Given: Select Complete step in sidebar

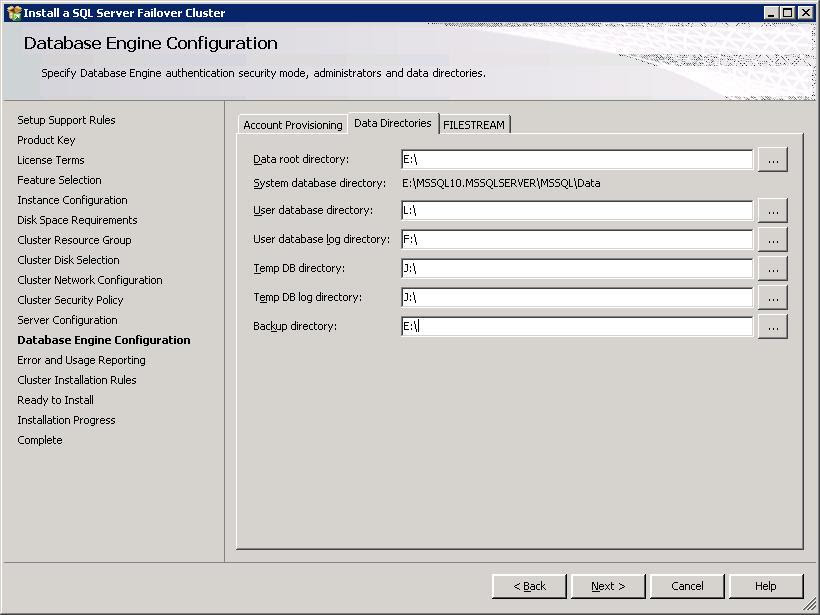Looking at the screenshot, I should (x=40, y=440).
